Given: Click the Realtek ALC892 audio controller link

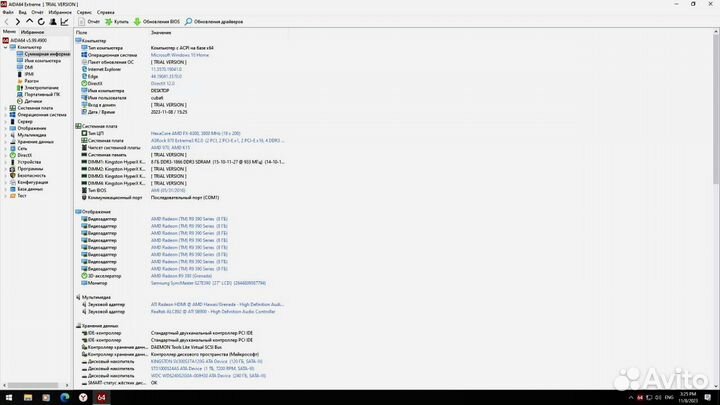Looking at the screenshot, I should [213, 312].
